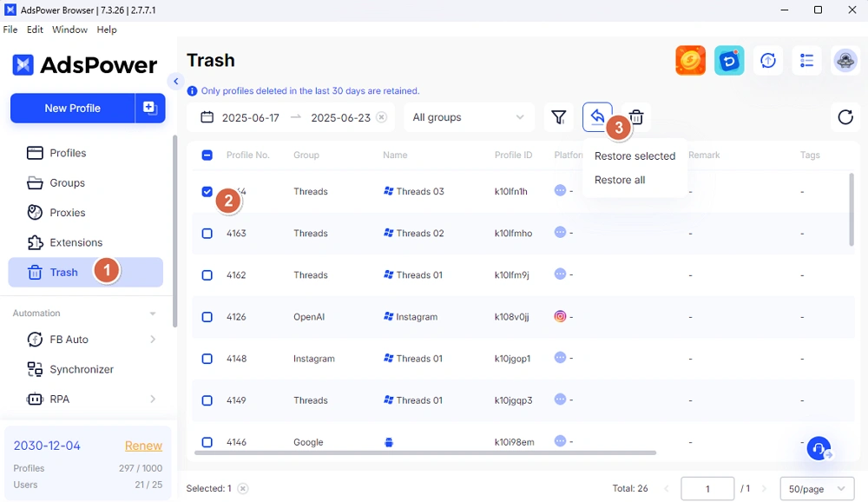Check the profile 4149 checkbox
868x502 pixels.
207,400
